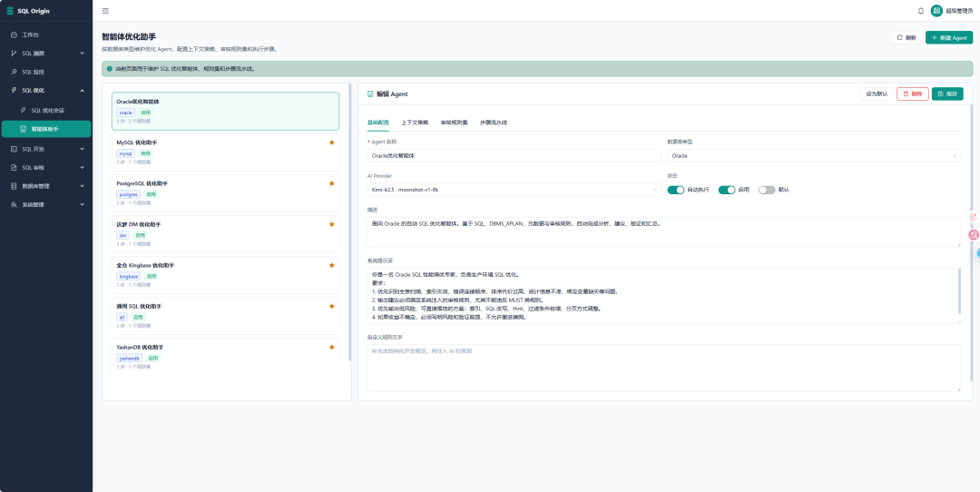Click the 自定义规则文本 text area
The height and width of the screenshot is (492, 980).
pyautogui.click(x=663, y=368)
